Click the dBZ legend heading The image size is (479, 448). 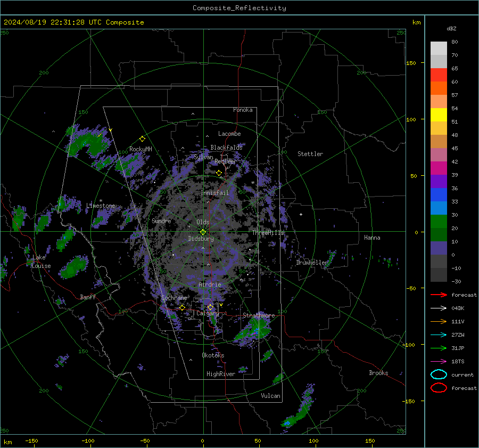click(451, 28)
